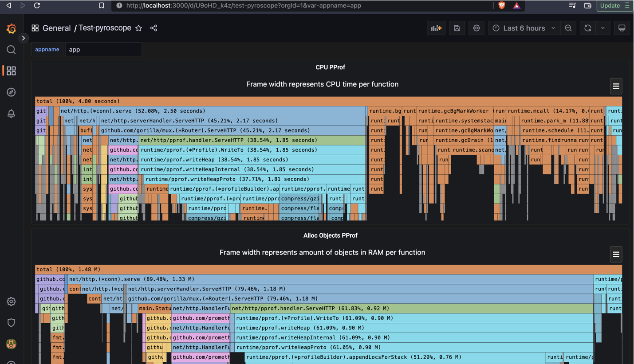This screenshot has width=634, height=364.
Task: Select the runtime.schedule frame
Action: pyautogui.click(x=555, y=130)
